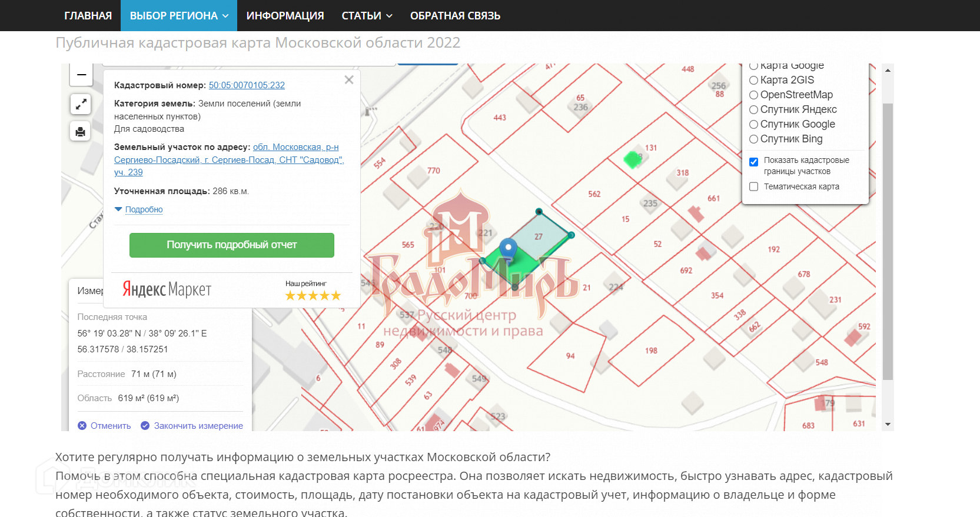Uncheck Показать кадастровые границы участков
The image size is (980, 517).
click(x=753, y=162)
